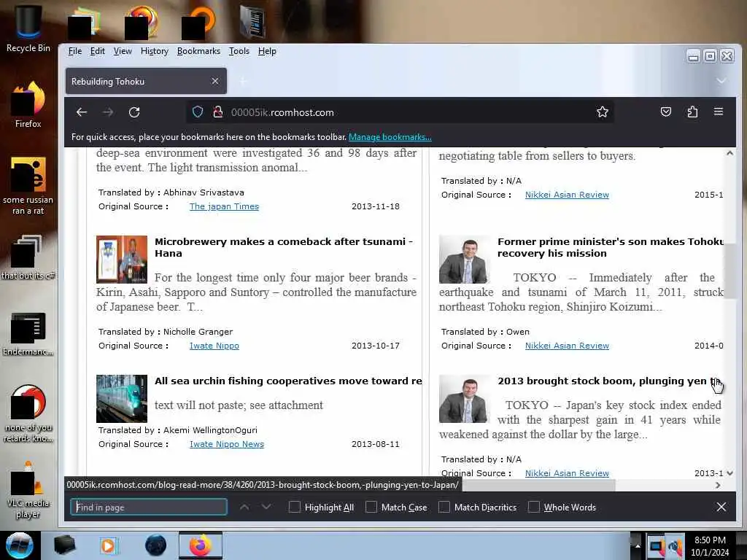
Task: Close the find bar
Action: coord(721,507)
